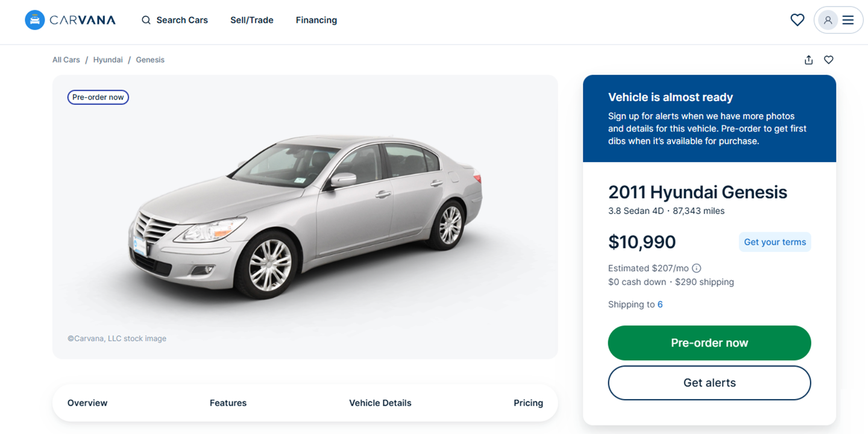The image size is (868, 434).
Task: Navigate to Hyundai breadcrumb link
Action: coord(108,60)
